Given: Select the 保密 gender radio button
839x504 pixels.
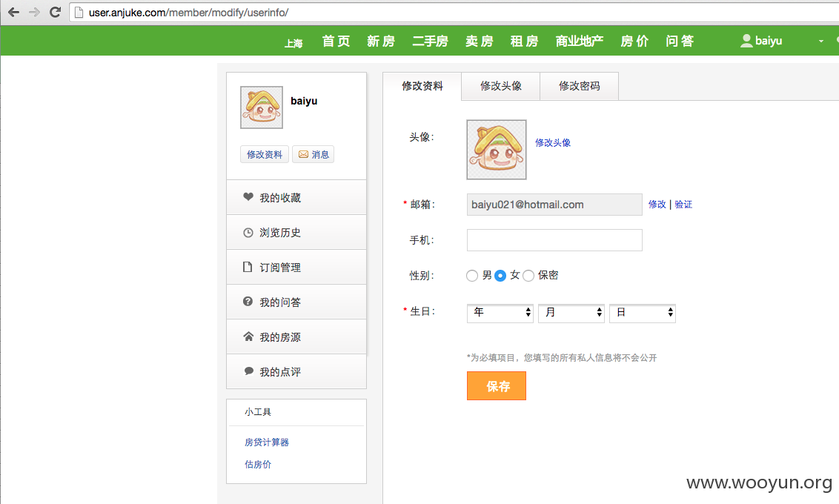Looking at the screenshot, I should point(528,276).
